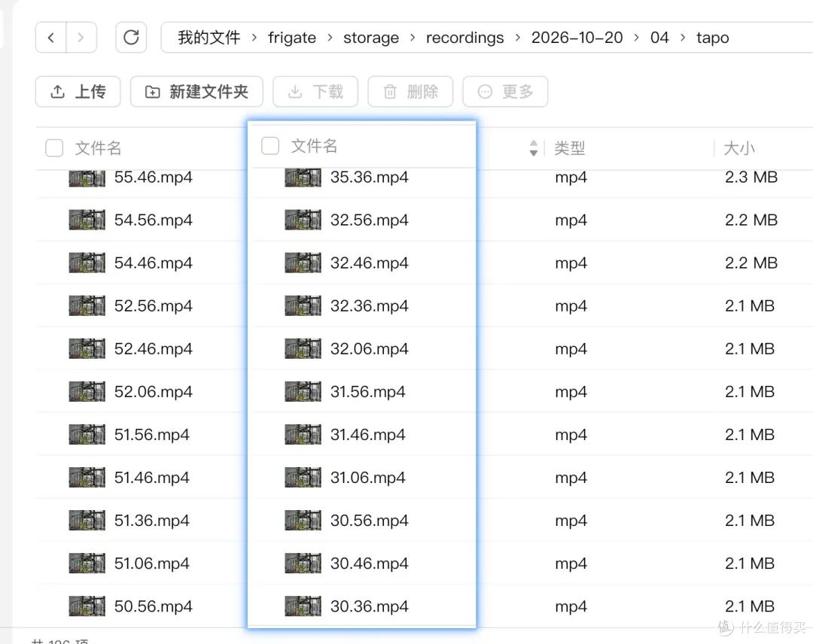Toggle select-all checkbox in left 文件名 header

pos(54,147)
